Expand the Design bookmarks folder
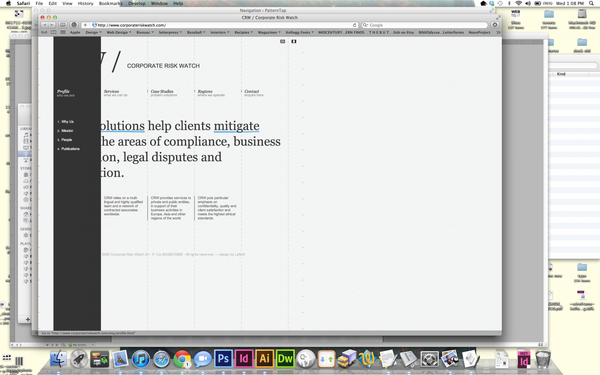Screen dimensions: 600x375 coord(93,33)
